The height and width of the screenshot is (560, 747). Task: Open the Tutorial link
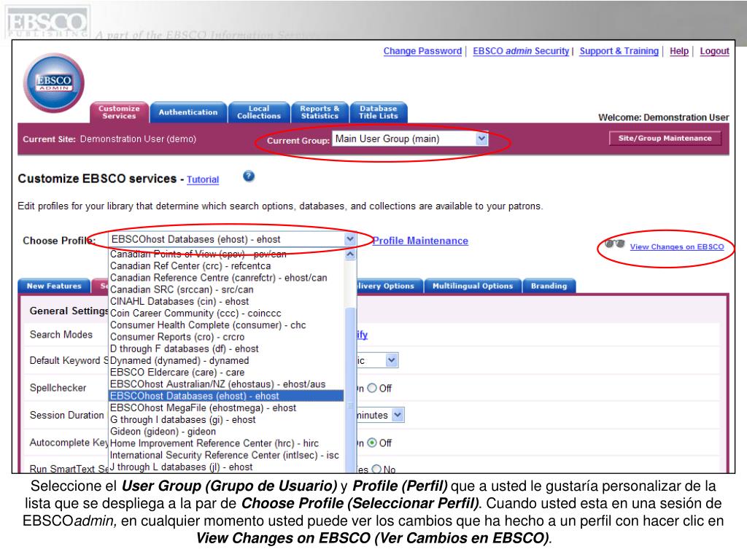tap(203, 179)
